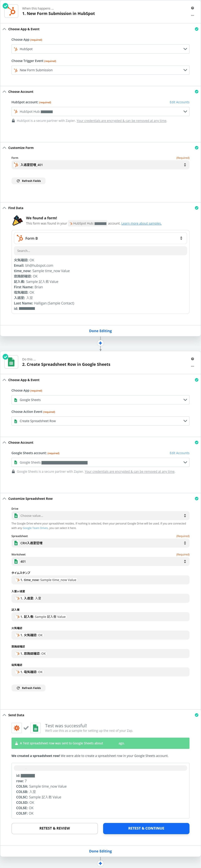
Task: Click the Google Sheets icon in test result
Action: pyautogui.click(x=36, y=728)
